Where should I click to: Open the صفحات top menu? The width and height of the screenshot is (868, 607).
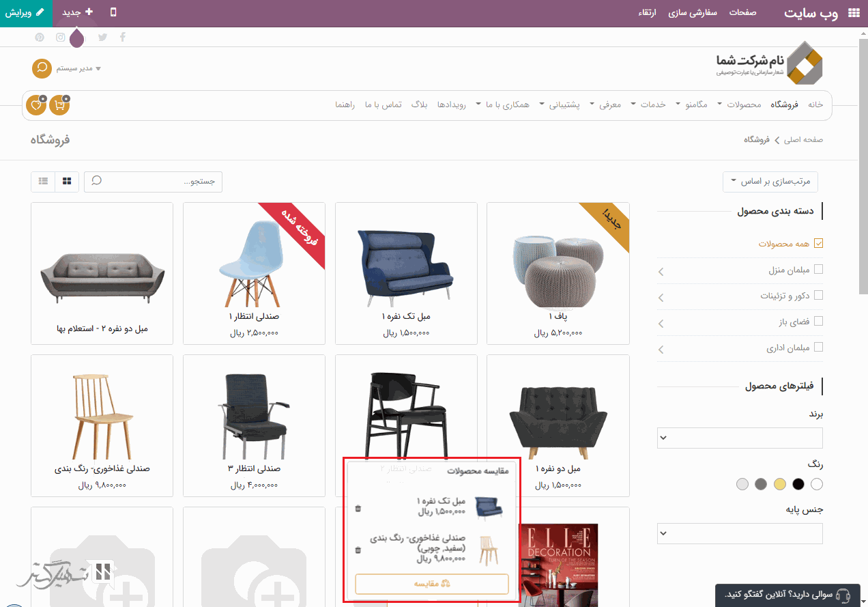click(x=742, y=13)
